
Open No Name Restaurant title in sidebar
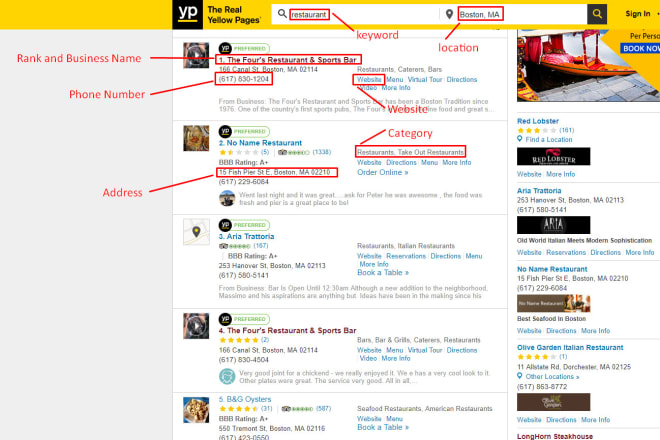pos(552,269)
